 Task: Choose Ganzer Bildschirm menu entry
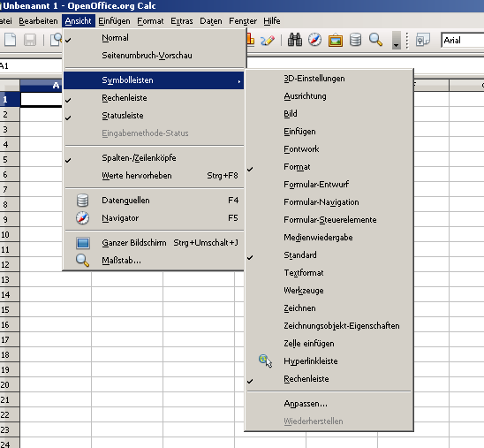(154, 243)
